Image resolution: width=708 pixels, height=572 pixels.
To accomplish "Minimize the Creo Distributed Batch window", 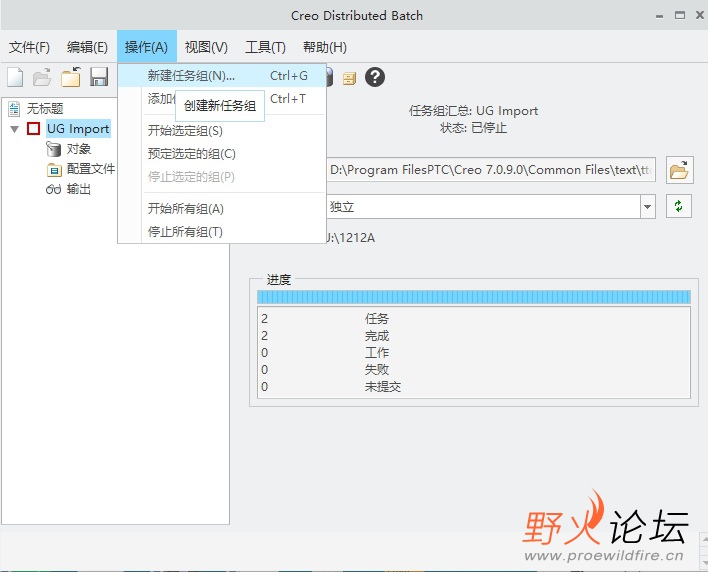I will click(x=660, y=16).
